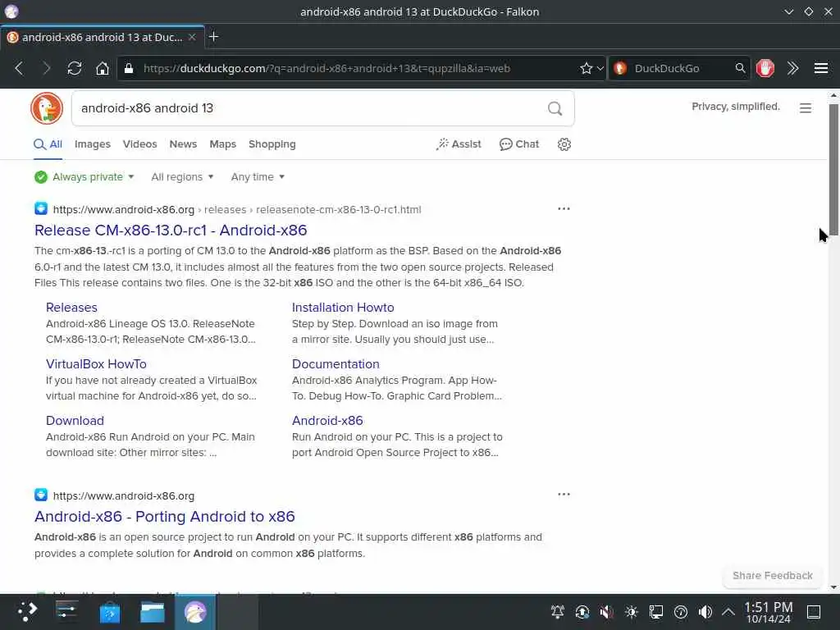Open clock showing 1:51 PM
Screen dimensions: 840x630
(768, 612)
